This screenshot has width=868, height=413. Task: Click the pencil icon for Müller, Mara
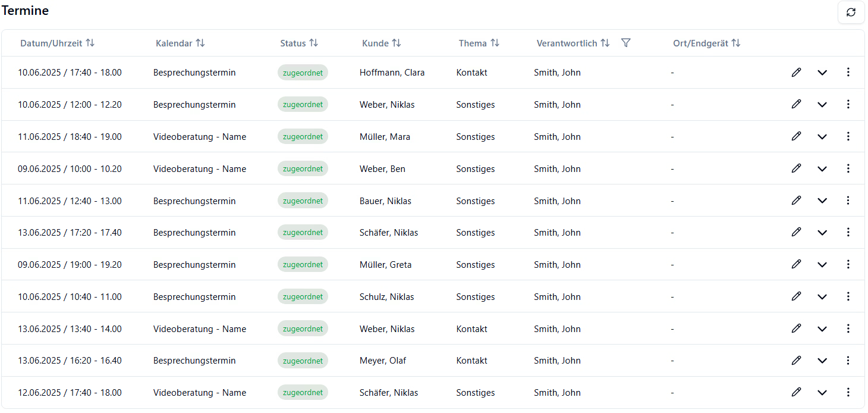point(796,136)
